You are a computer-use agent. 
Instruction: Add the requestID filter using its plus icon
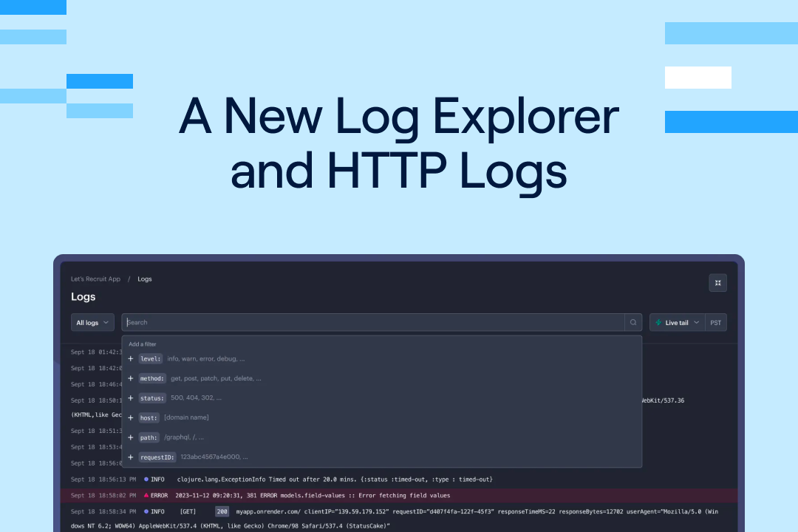pos(130,457)
